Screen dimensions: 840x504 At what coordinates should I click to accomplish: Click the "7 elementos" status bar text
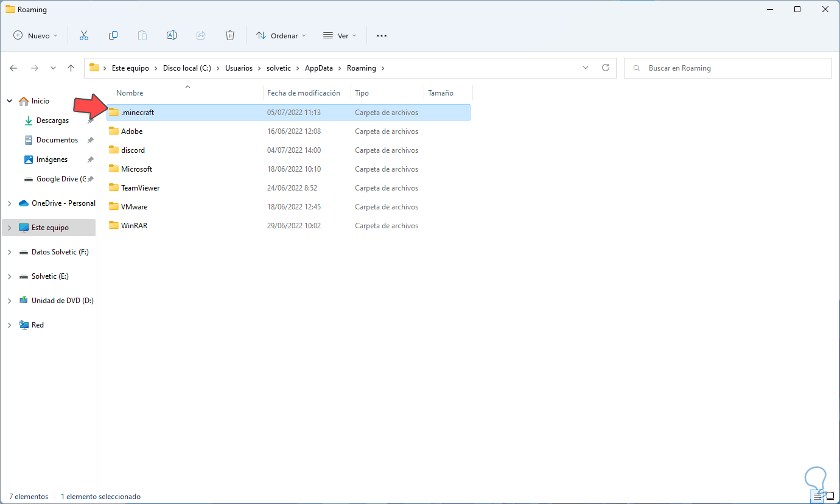(29, 497)
